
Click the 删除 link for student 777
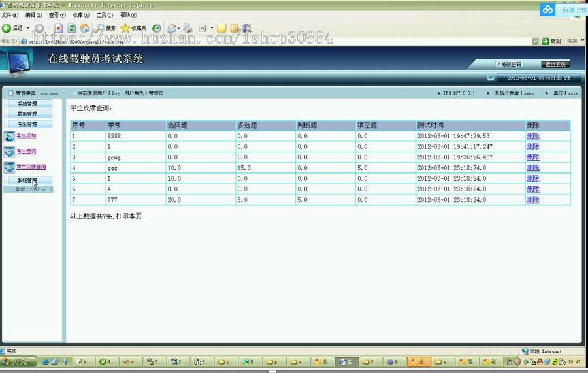[533, 200]
